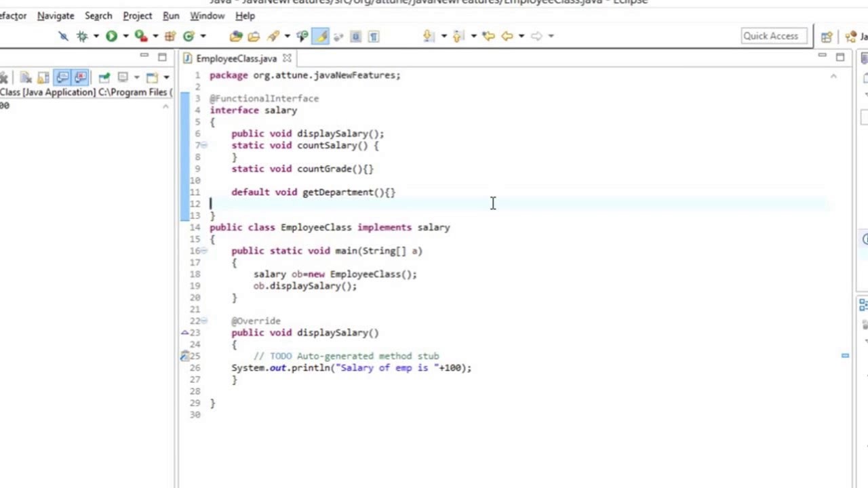Collapse the @Override fold at line 22
868x488 pixels.
click(204, 321)
